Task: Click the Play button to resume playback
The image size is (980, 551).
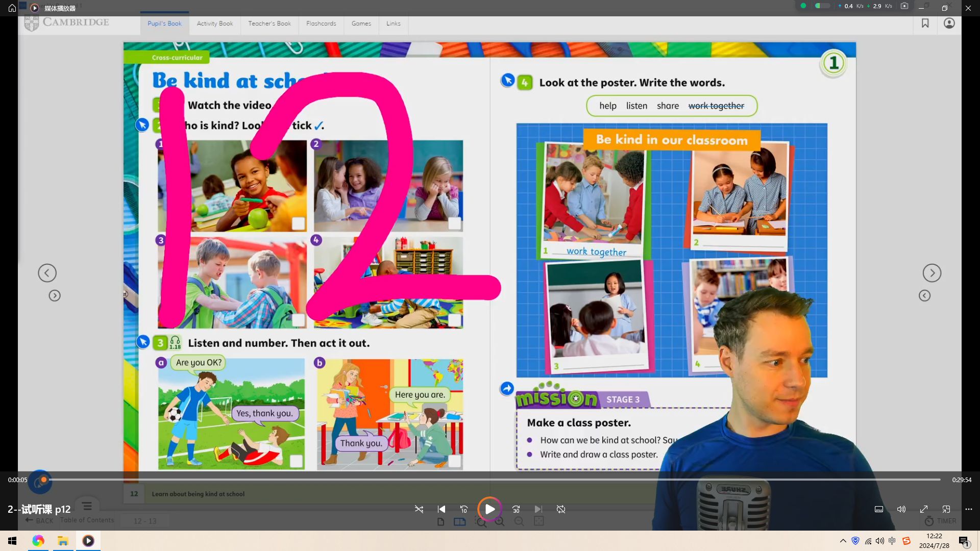Action: tap(489, 509)
